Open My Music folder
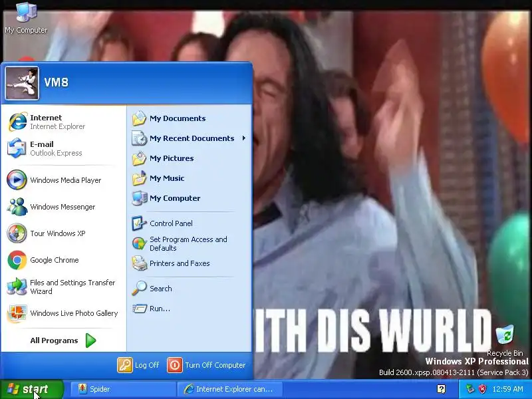532x399 pixels. click(x=190, y=178)
